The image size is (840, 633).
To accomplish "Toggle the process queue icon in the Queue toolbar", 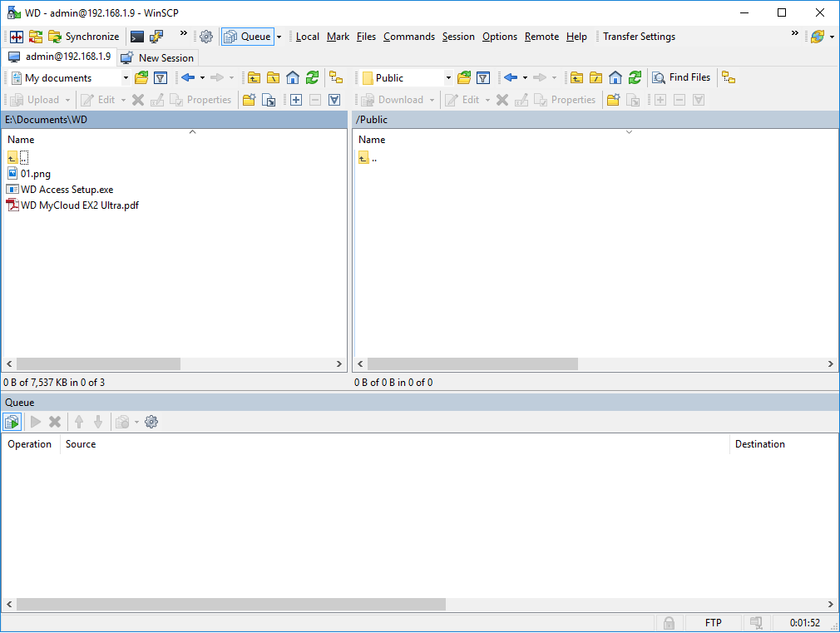I will point(12,422).
